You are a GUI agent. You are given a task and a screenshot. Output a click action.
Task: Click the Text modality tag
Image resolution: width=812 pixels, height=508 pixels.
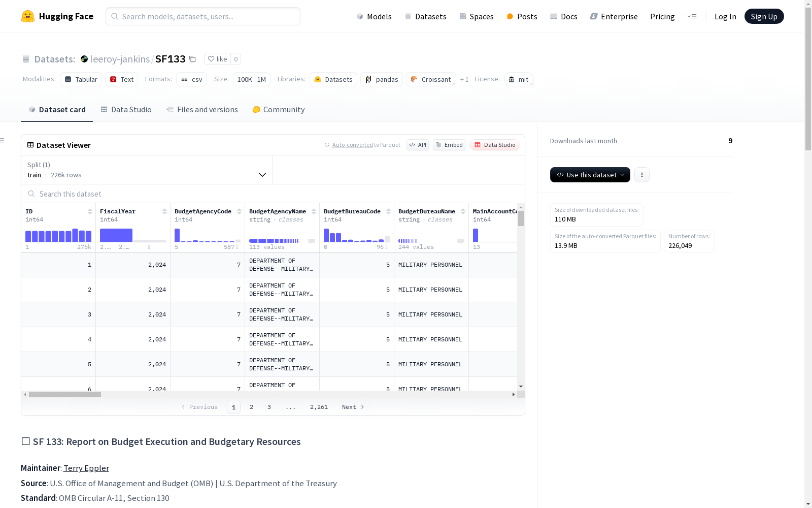[x=122, y=79]
